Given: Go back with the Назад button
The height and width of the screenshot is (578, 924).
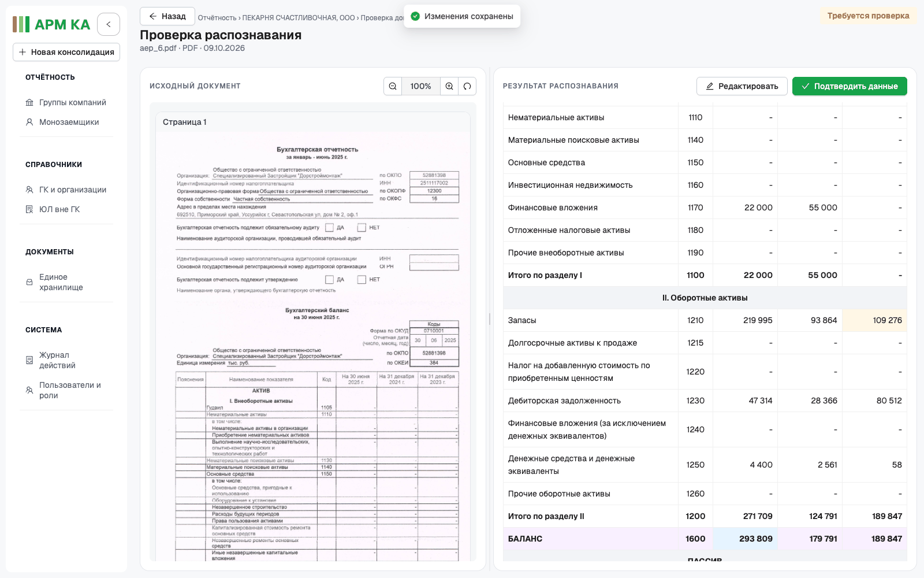Looking at the screenshot, I should point(167,16).
